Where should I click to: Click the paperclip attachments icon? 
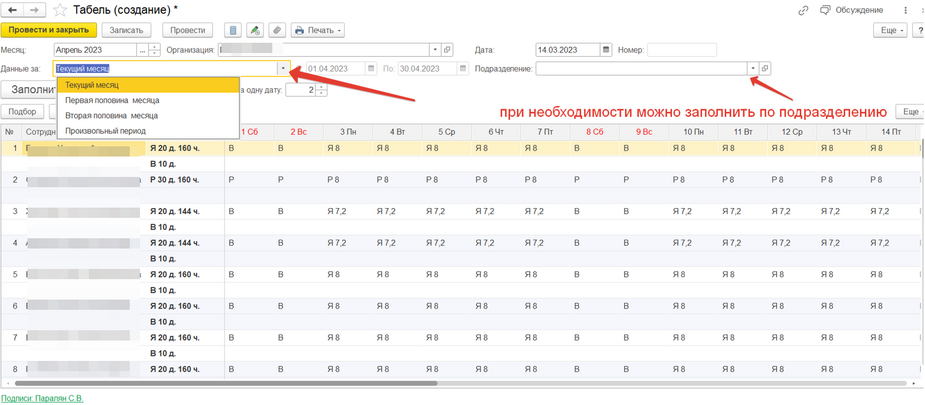click(x=277, y=30)
